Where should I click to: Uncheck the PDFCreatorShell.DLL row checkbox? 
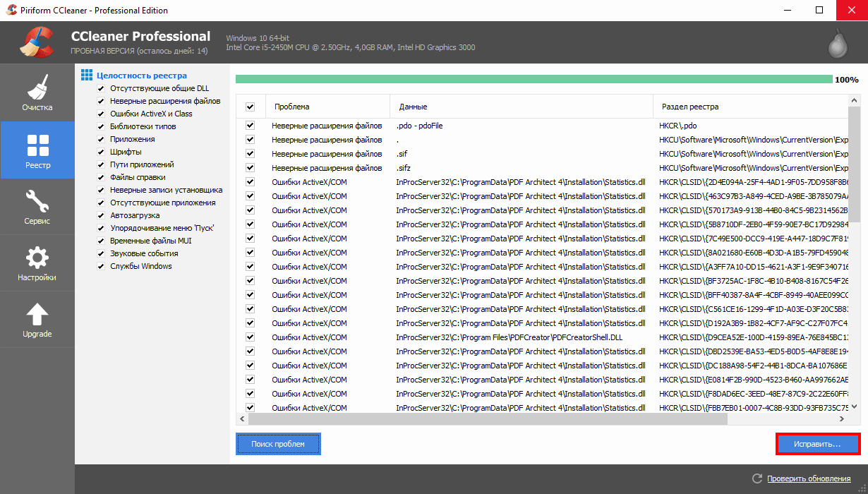coord(250,337)
